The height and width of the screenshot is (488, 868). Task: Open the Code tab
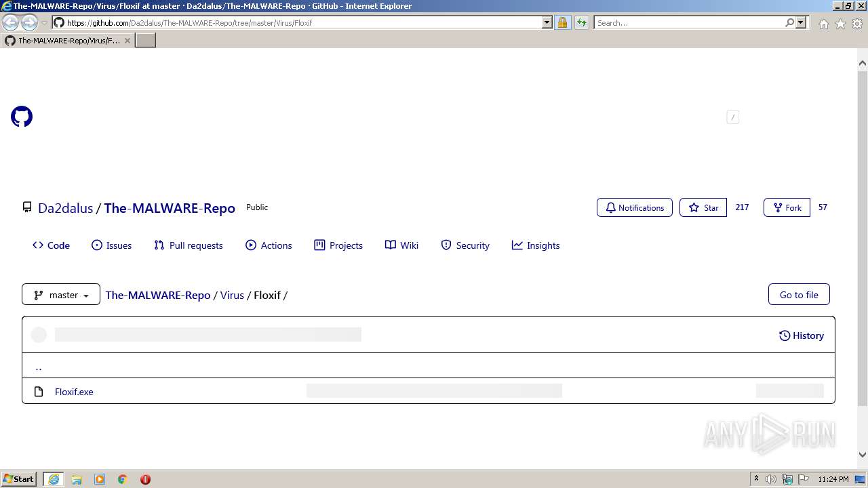coord(51,245)
